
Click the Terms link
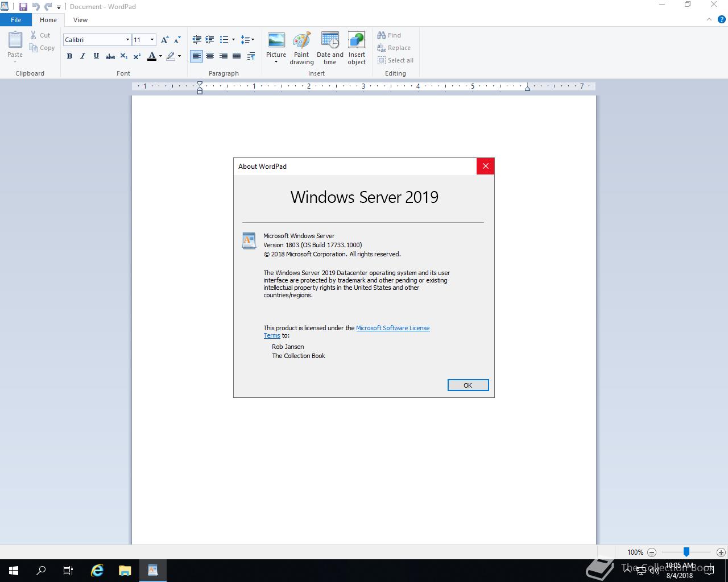tap(272, 335)
